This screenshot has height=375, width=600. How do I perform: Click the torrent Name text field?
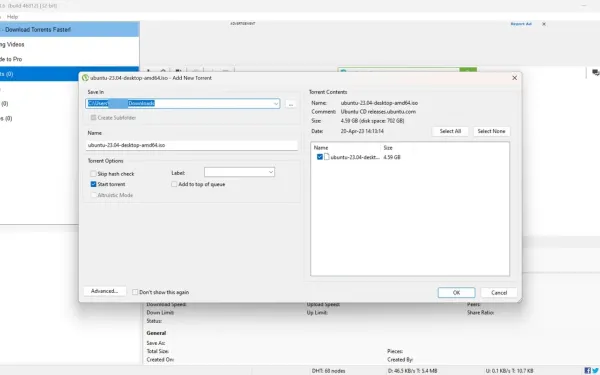(192, 145)
